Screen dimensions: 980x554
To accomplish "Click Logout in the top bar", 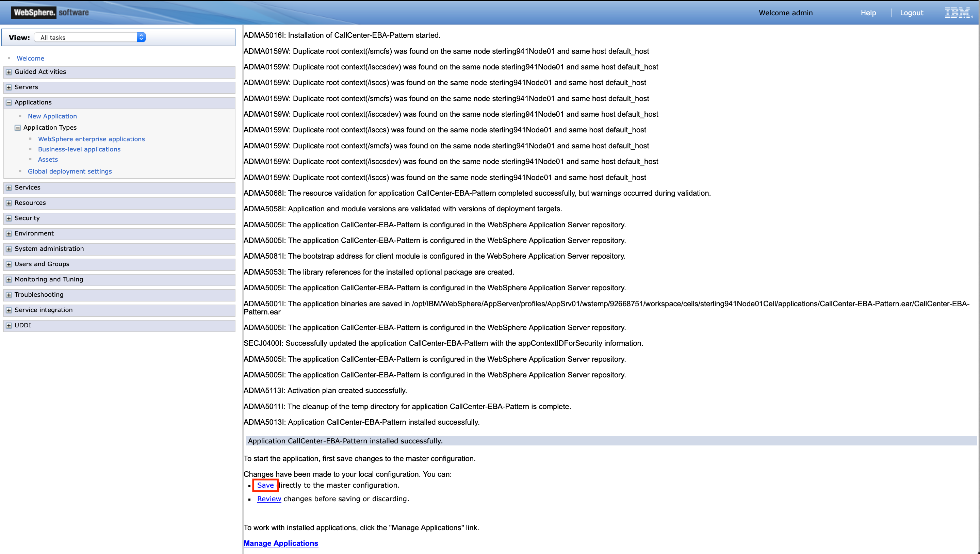I will click(x=912, y=13).
